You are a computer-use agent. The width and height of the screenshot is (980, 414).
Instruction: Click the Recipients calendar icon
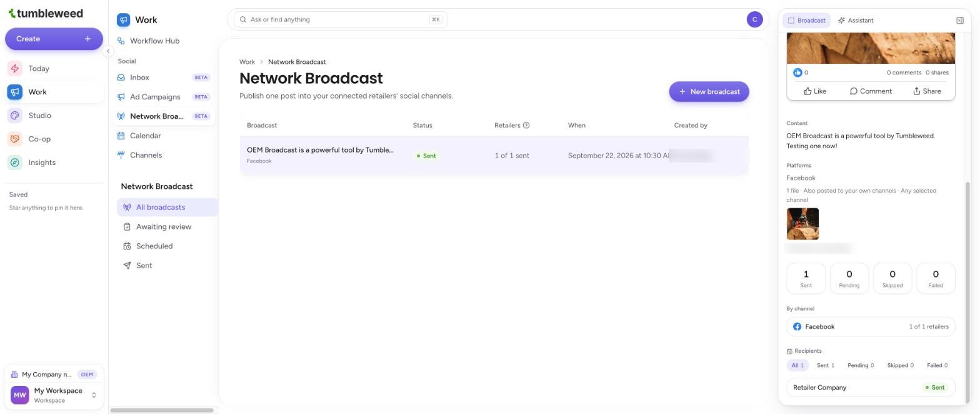tap(789, 351)
